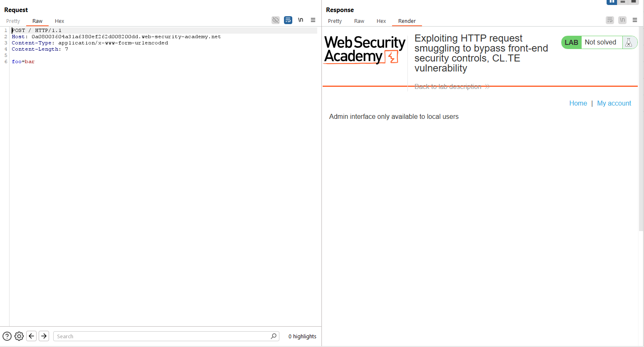This screenshot has height=347, width=644.
Task: Open search settings gear icon
Action: [x=19, y=336]
